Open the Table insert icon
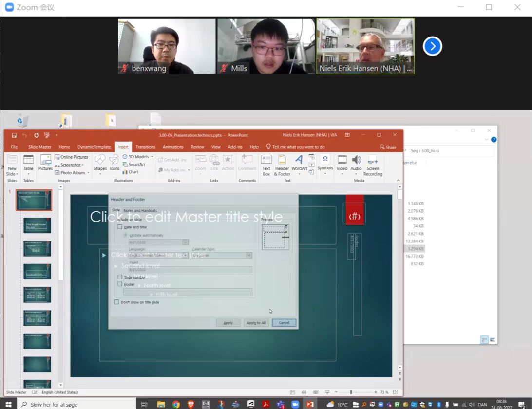The height and width of the screenshot is (409, 532). point(28,163)
